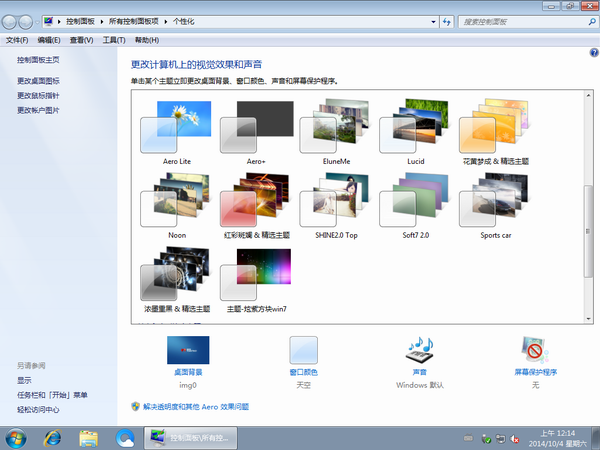600x450 pixels.
Task: Expand the address bar history dropdown
Action: tap(433, 22)
